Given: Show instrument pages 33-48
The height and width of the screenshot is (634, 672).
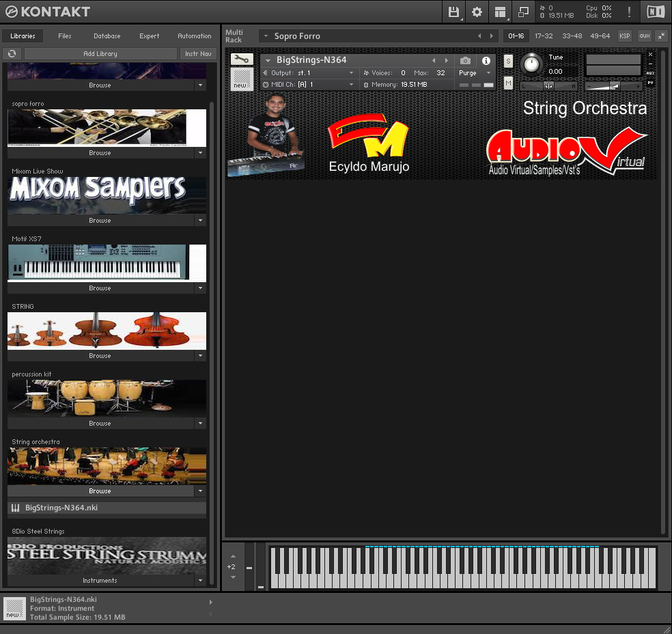Looking at the screenshot, I should coord(572,36).
